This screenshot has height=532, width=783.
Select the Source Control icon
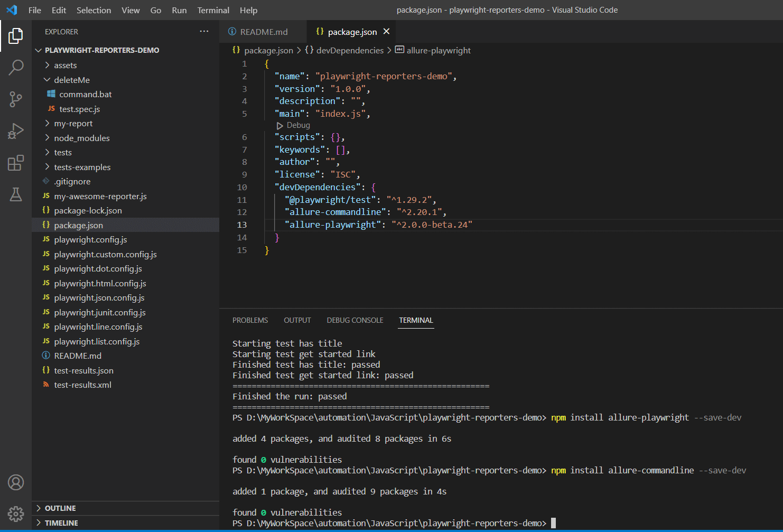pyautogui.click(x=16, y=99)
